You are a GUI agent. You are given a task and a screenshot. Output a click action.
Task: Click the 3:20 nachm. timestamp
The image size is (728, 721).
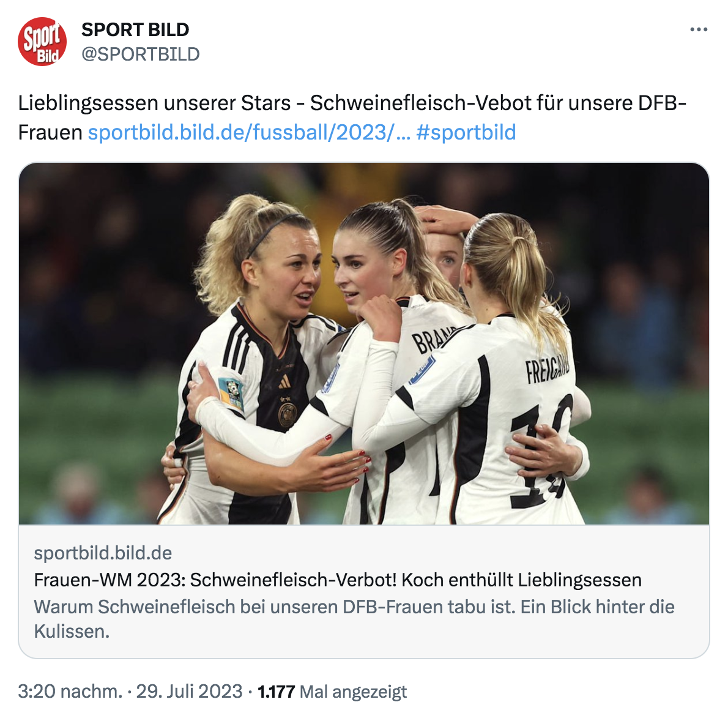[70, 691]
